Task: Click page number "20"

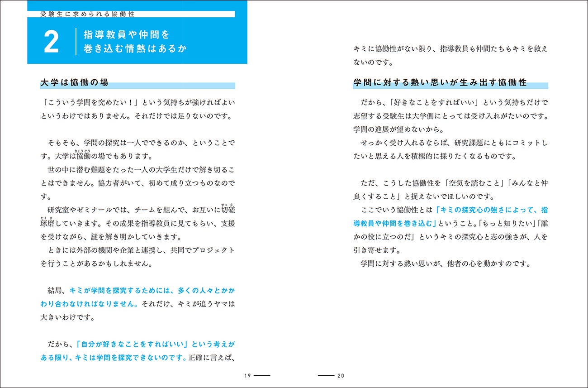Action: 341,375
